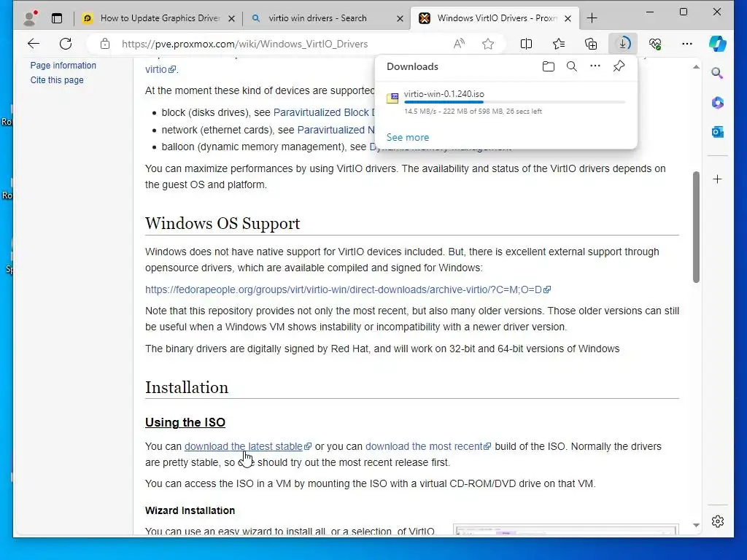Viewport: 747px width, 560px height.
Task: Click the Downloads panel title
Action: click(x=413, y=66)
